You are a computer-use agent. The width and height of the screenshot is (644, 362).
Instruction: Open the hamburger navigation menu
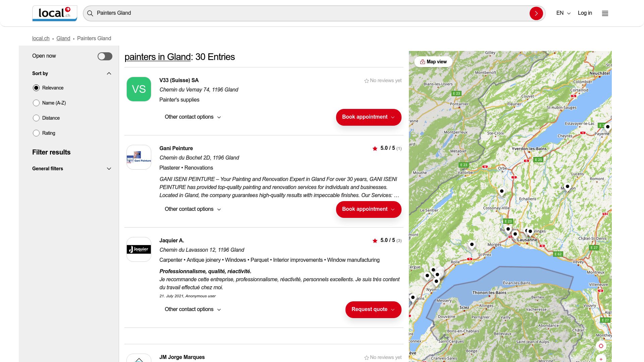[x=605, y=13]
